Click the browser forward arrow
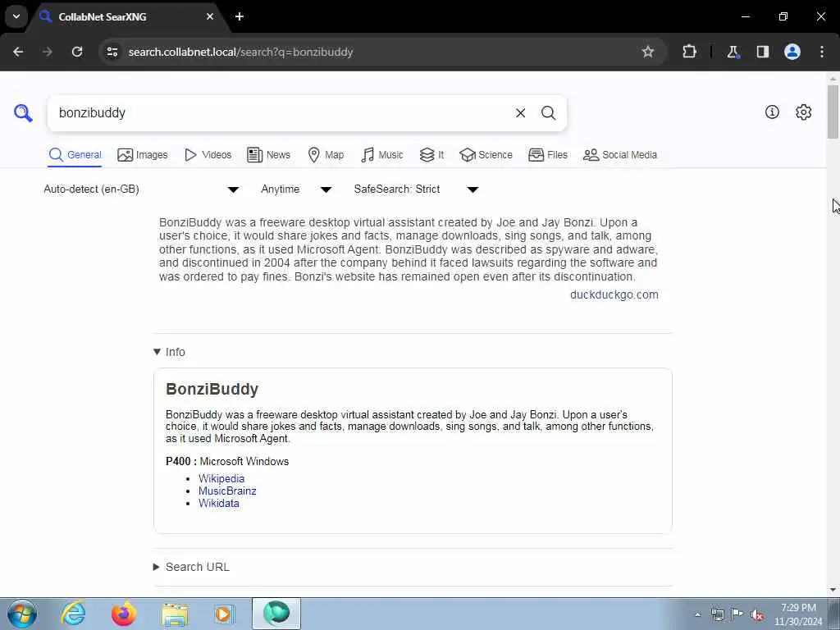 click(48, 52)
